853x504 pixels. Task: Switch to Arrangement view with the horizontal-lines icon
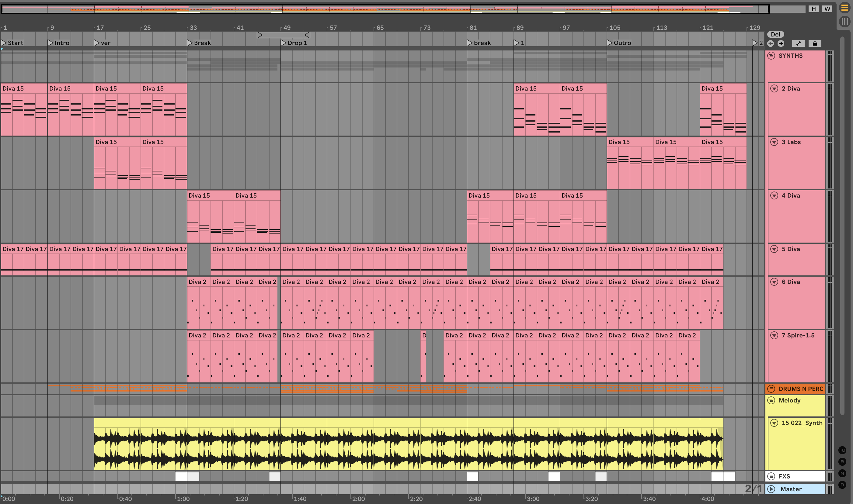pyautogui.click(x=844, y=8)
